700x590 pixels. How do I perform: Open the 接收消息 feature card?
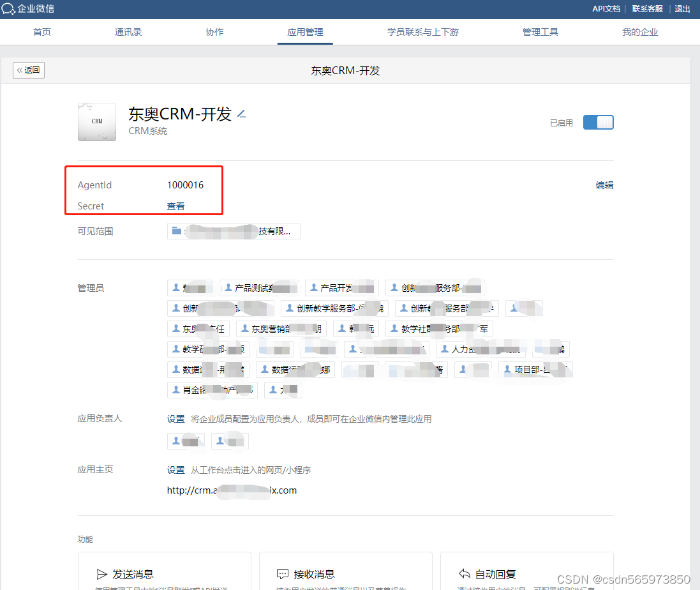(346, 571)
